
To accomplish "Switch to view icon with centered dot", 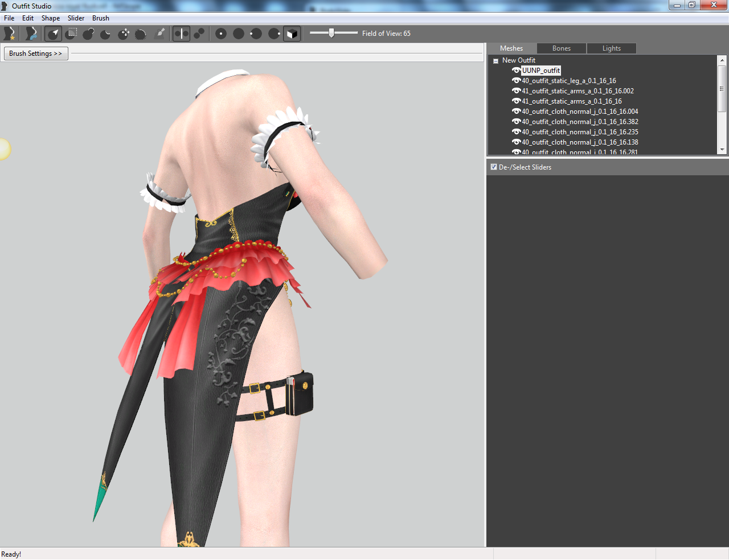I will coord(221,34).
